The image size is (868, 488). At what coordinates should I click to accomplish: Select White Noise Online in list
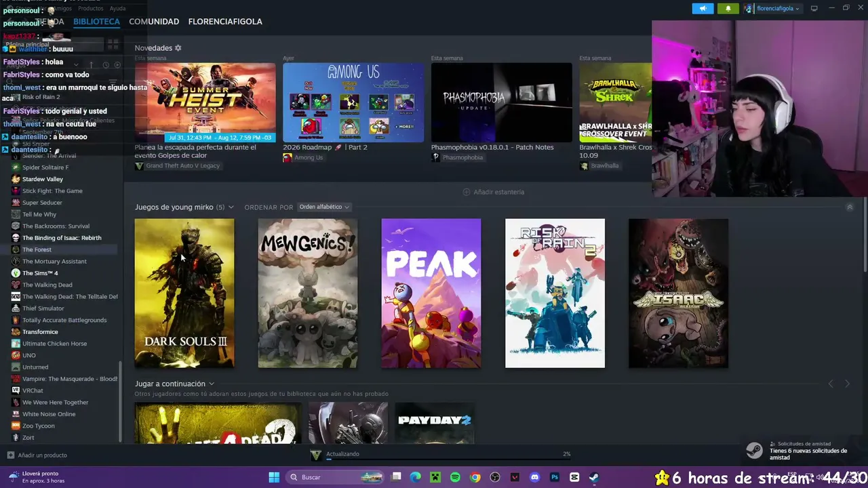[49, 414]
